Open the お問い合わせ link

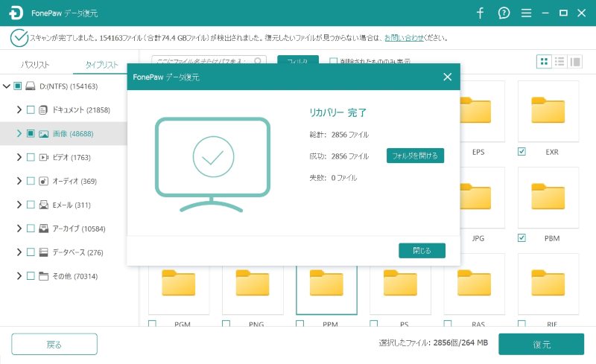404,38
